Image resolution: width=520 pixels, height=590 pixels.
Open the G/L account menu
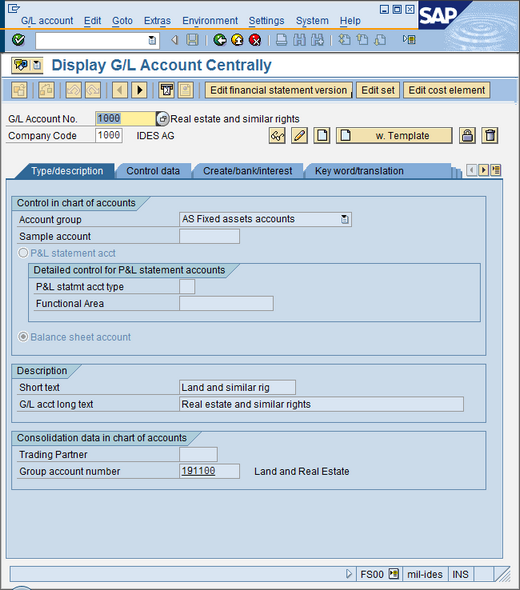click(47, 20)
